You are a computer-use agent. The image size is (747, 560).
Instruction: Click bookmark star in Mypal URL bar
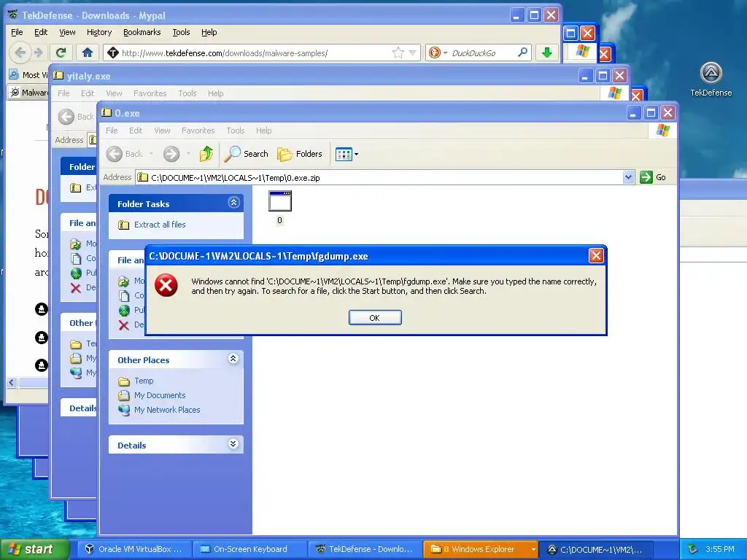(x=398, y=52)
